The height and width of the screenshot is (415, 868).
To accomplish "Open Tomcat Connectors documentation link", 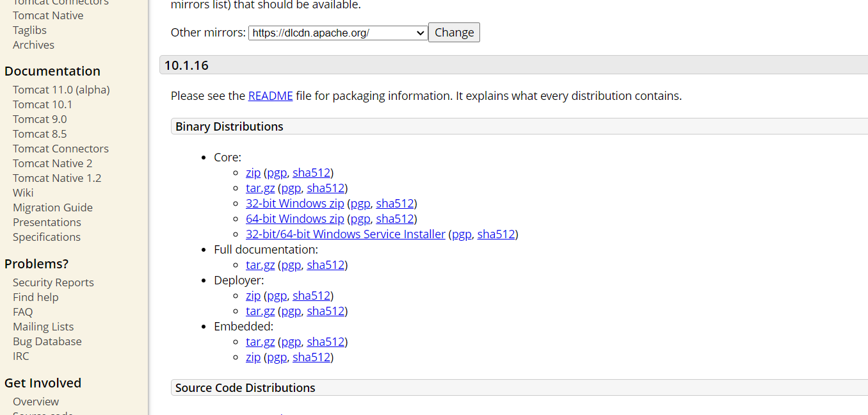I will pos(61,149).
